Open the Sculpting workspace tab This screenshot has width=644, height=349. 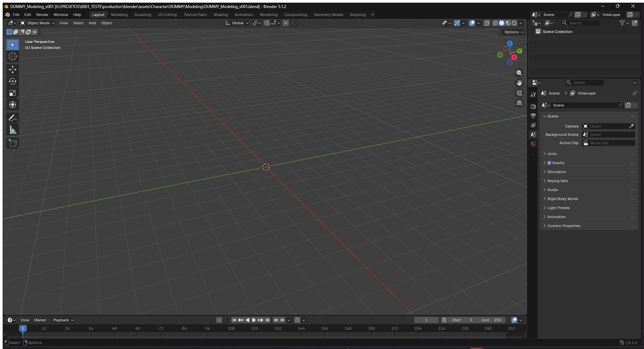tap(143, 15)
